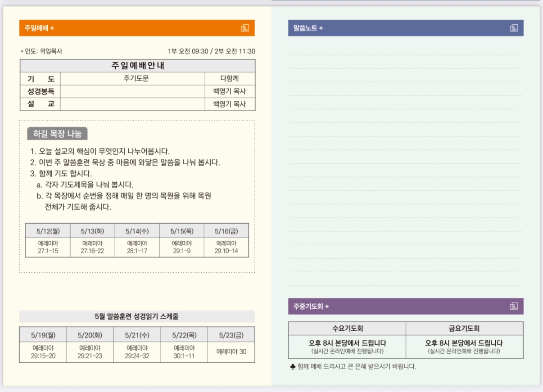Select the 5월 말씀훈련 성경읽기 스케줄 heading
The width and height of the screenshot is (543, 392).
[137, 316]
